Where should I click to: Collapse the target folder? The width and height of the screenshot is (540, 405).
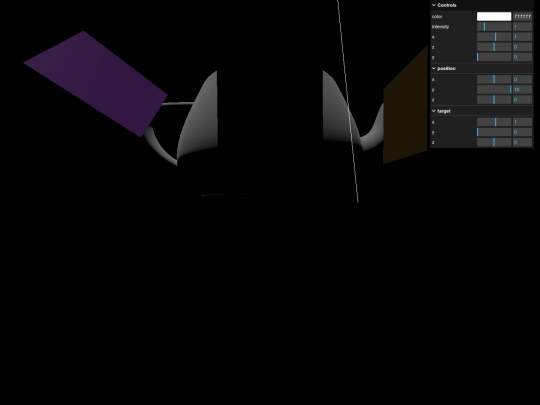pos(481,111)
